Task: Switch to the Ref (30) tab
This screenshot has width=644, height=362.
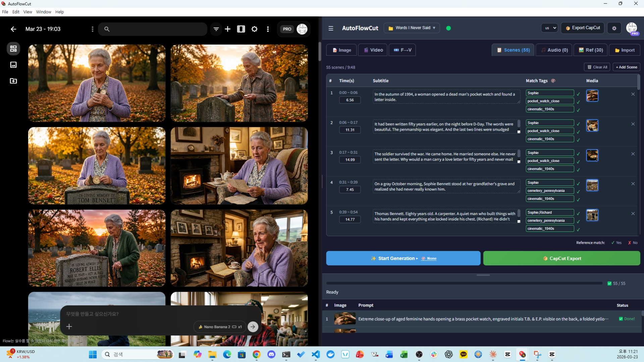Action: [x=591, y=50]
